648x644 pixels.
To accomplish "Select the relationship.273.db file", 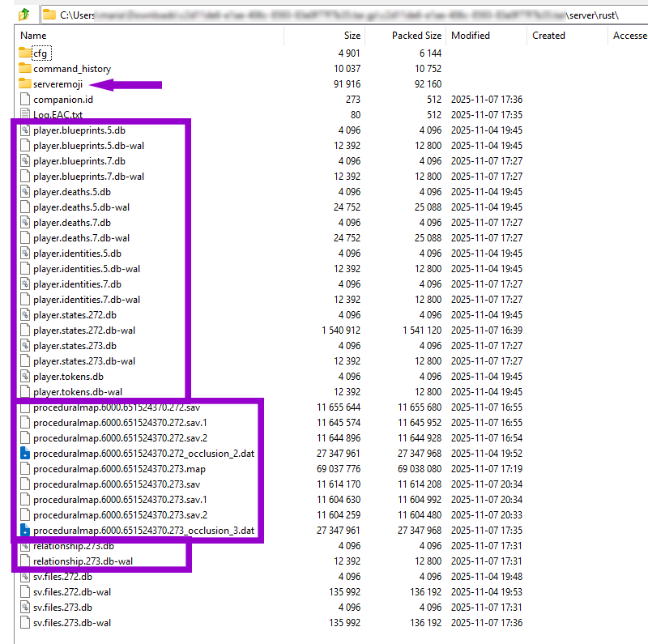I will [24, 546].
